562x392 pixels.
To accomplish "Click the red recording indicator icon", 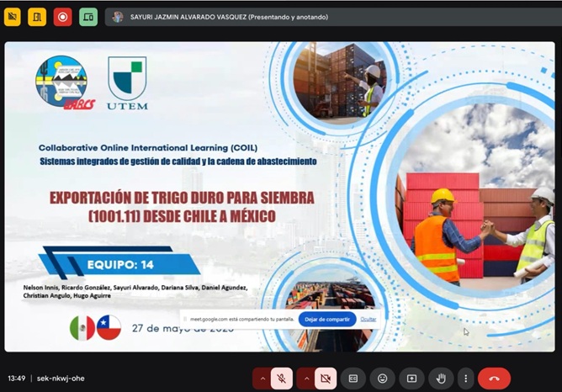I will point(62,17).
